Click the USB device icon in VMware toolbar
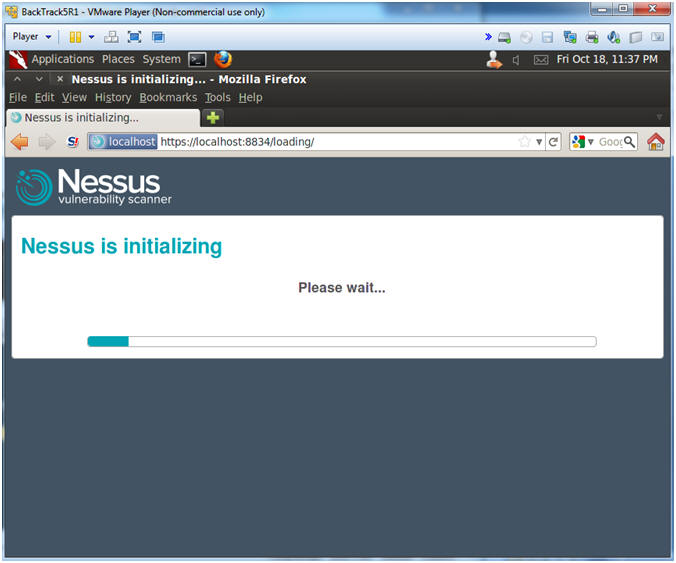676x563 pixels. click(635, 38)
